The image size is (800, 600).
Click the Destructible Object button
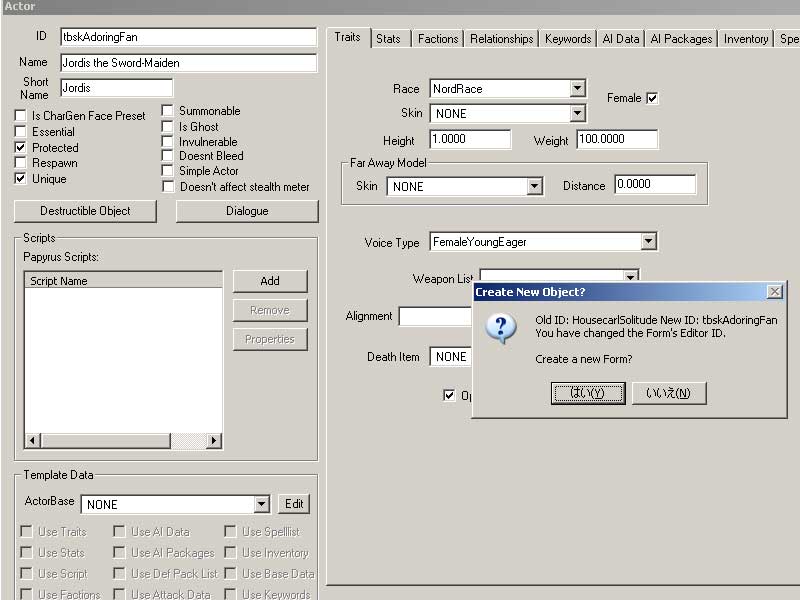point(85,211)
